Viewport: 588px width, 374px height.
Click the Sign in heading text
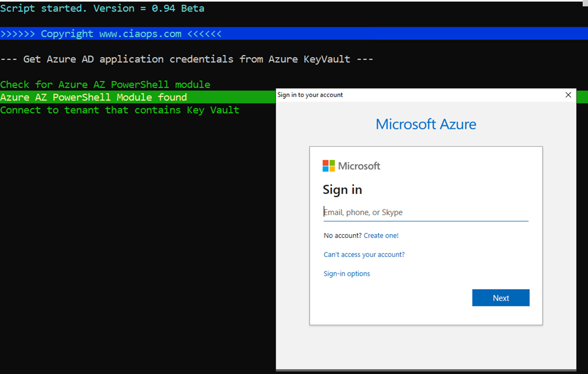point(342,190)
